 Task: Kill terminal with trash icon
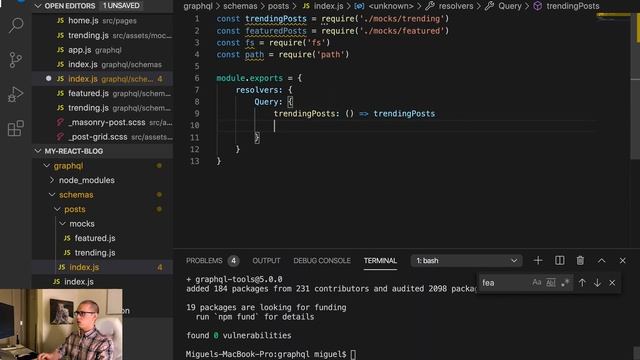click(x=580, y=260)
